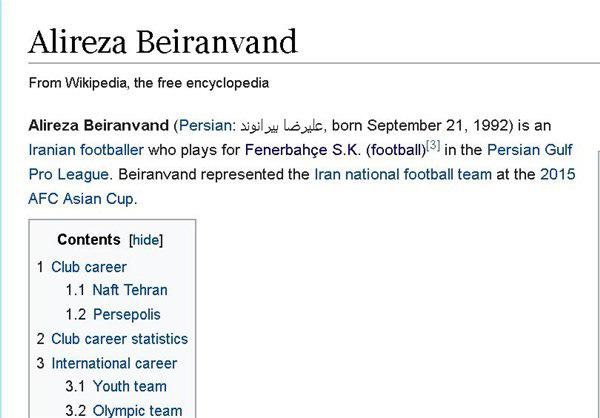This screenshot has width=600, height=418.
Task: Hide the Contents table
Action: 146,240
